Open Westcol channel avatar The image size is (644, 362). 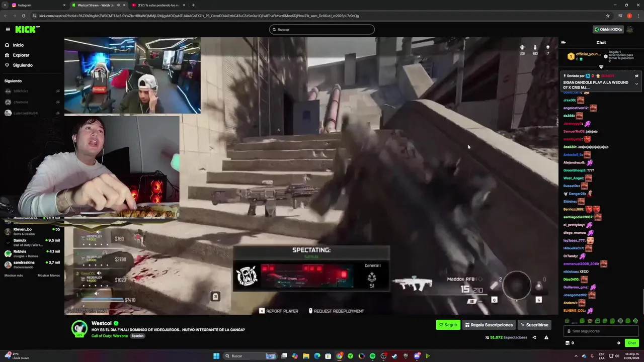click(x=79, y=328)
